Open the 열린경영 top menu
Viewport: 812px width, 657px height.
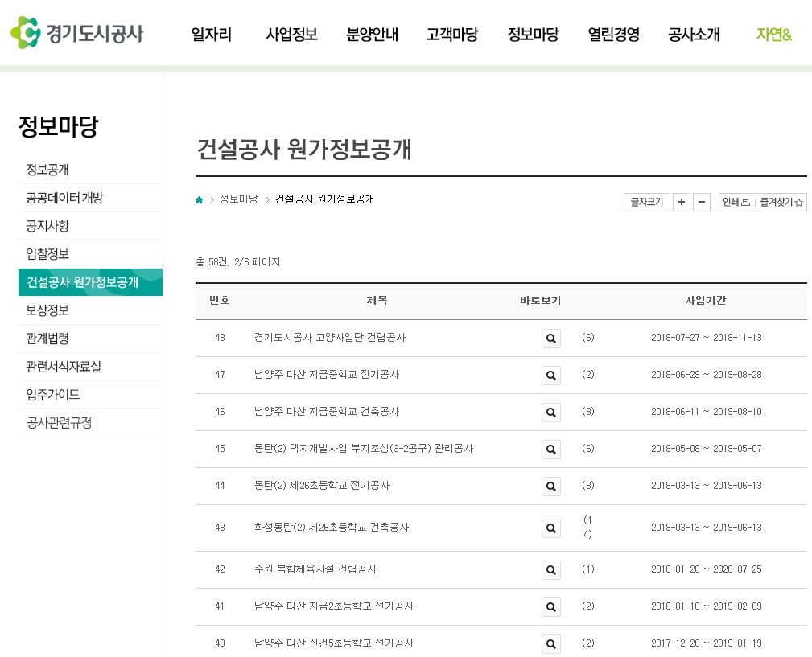pos(613,35)
